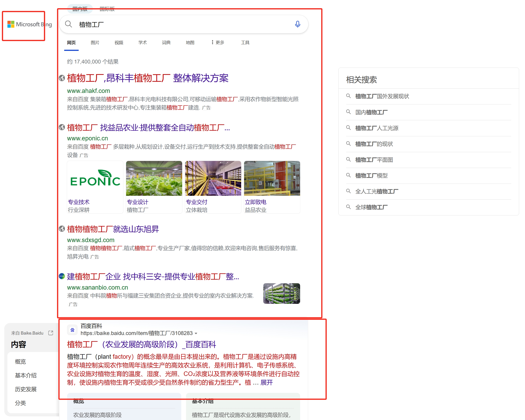Open the 更多 dropdown menu
The image size is (525, 420).
pos(217,42)
